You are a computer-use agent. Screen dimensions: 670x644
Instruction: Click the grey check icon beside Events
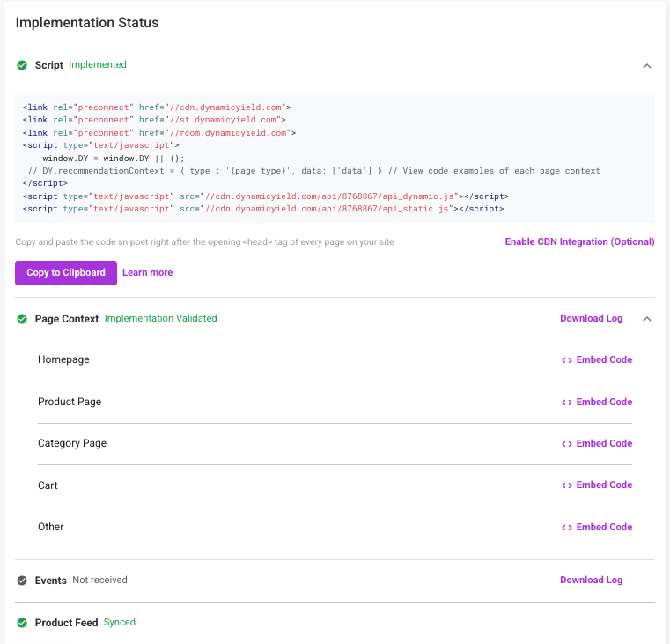pos(22,581)
